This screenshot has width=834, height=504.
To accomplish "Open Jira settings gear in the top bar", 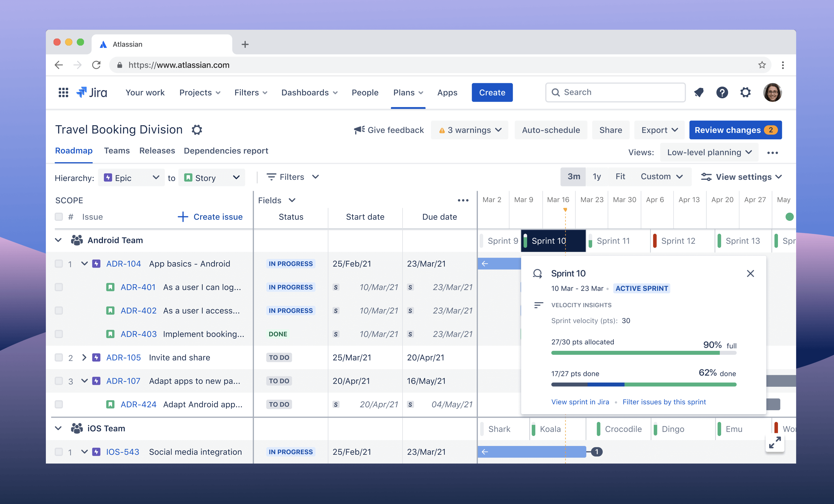I will [745, 92].
